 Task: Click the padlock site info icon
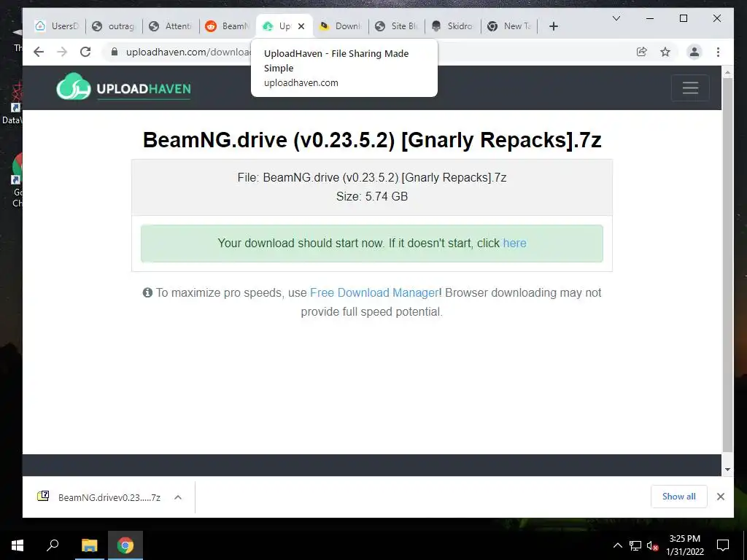coord(115,52)
